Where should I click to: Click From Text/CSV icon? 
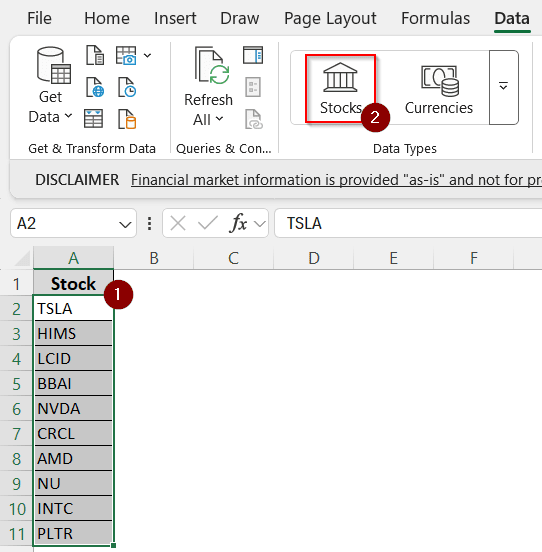pyautogui.click(x=95, y=55)
